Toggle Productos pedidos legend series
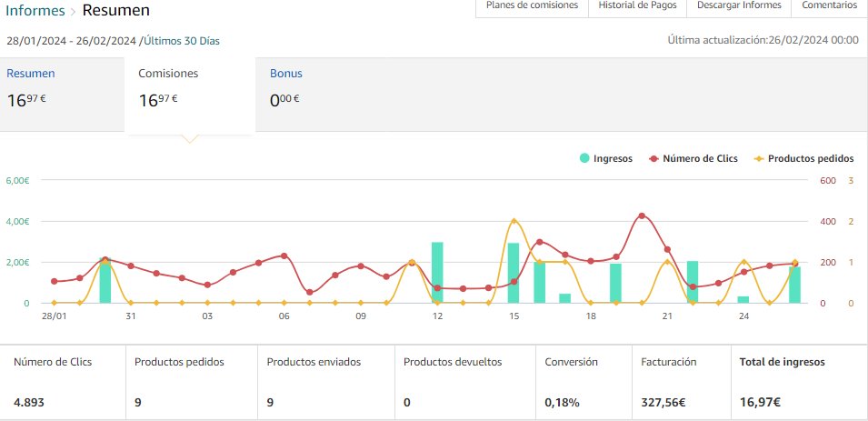 click(x=803, y=158)
